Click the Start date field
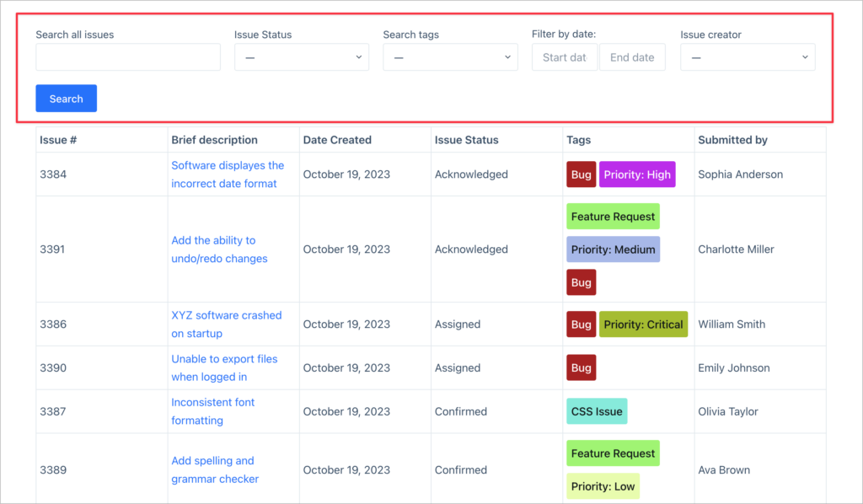Viewport: 863px width, 504px height. pos(565,56)
